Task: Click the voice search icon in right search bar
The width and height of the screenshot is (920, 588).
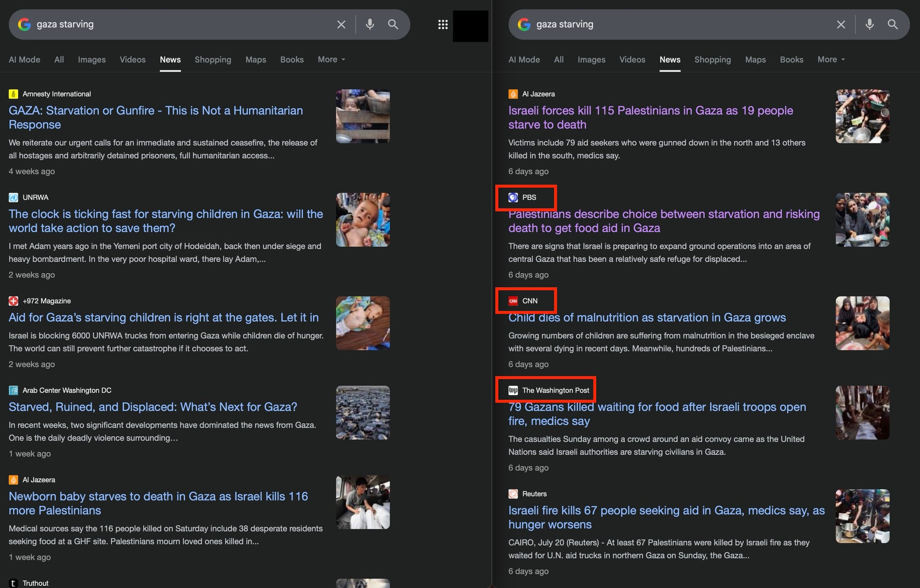Action: [869, 24]
